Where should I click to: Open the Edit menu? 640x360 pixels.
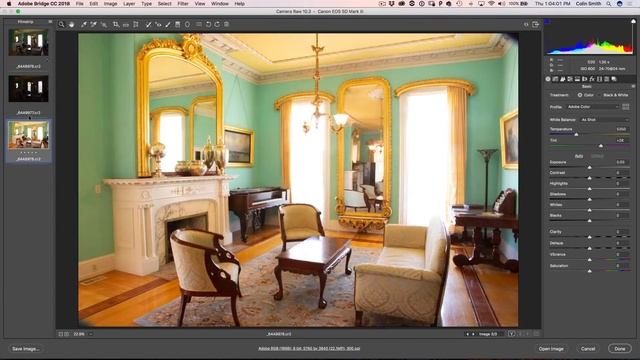click(93, 4)
